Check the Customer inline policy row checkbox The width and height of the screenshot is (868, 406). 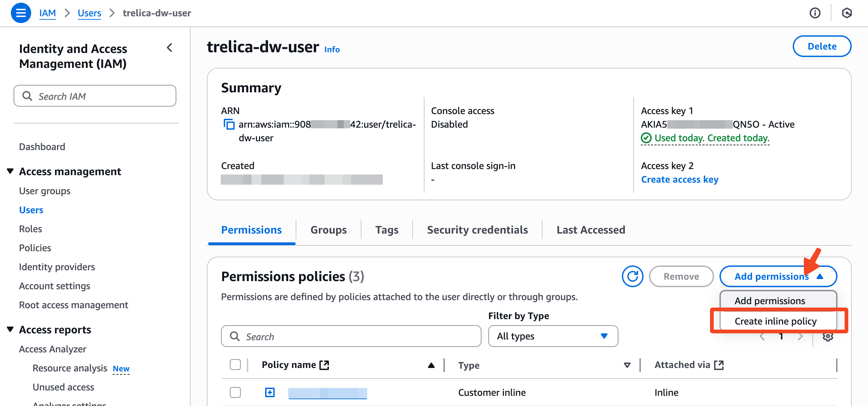(x=235, y=392)
